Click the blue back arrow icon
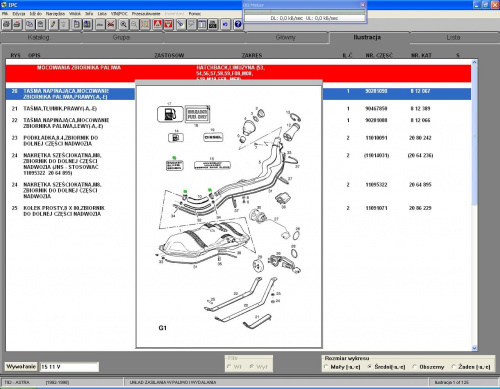Image resolution: width=500 pixels, height=389 pixels. tap(226, 24)
